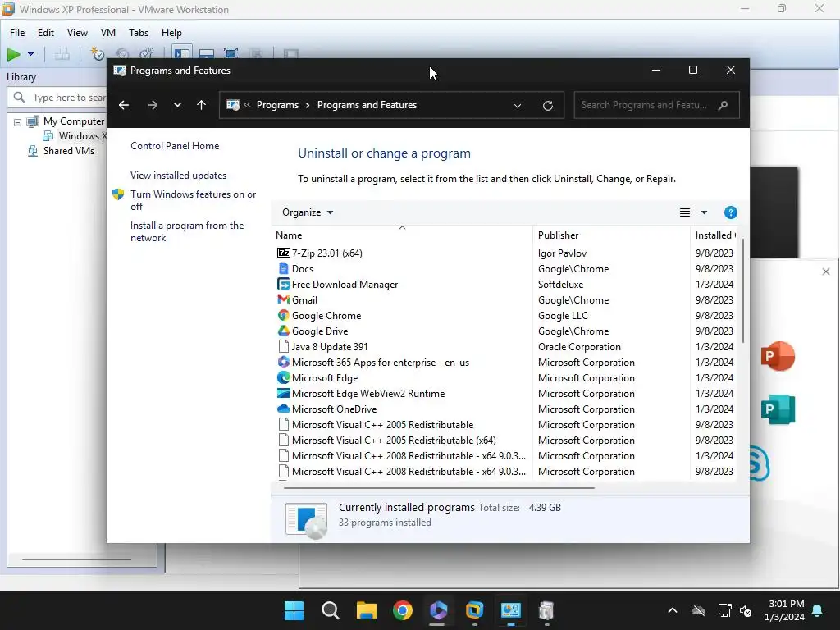
Task: Click the Java 8 Update 391 icon
Action: (283, 347)
